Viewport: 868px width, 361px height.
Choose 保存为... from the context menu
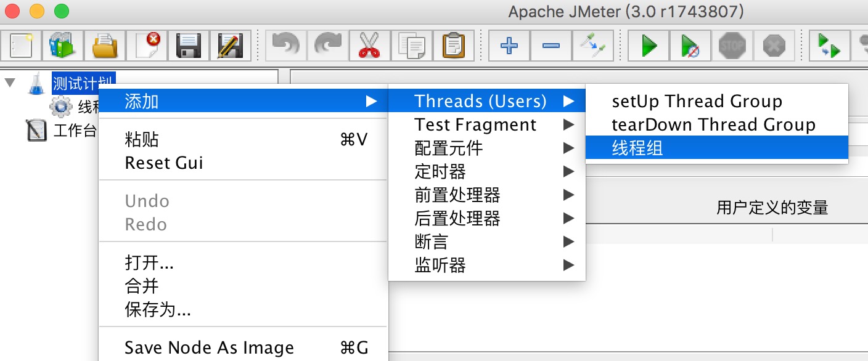pyautogui.click(x=244, y=310)
